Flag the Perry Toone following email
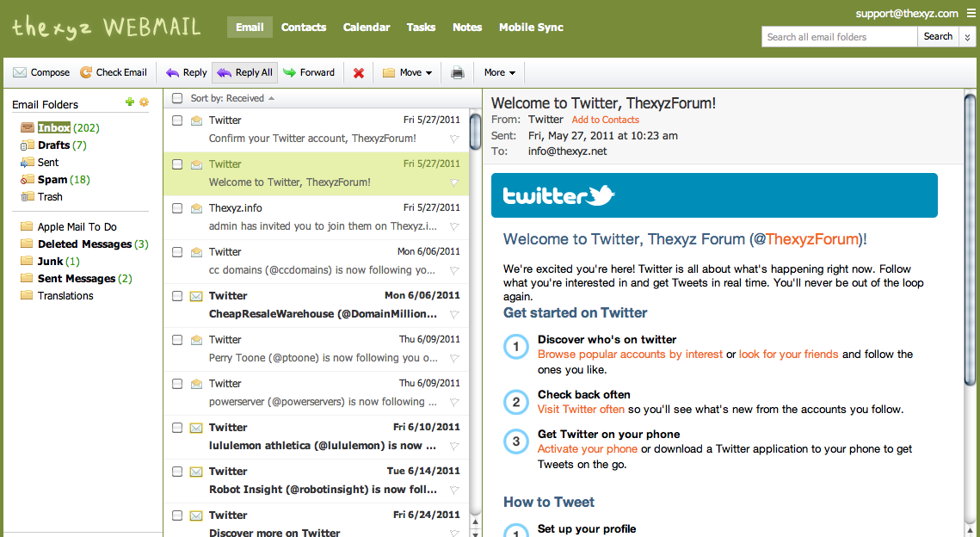 click(x=454, y=358)
